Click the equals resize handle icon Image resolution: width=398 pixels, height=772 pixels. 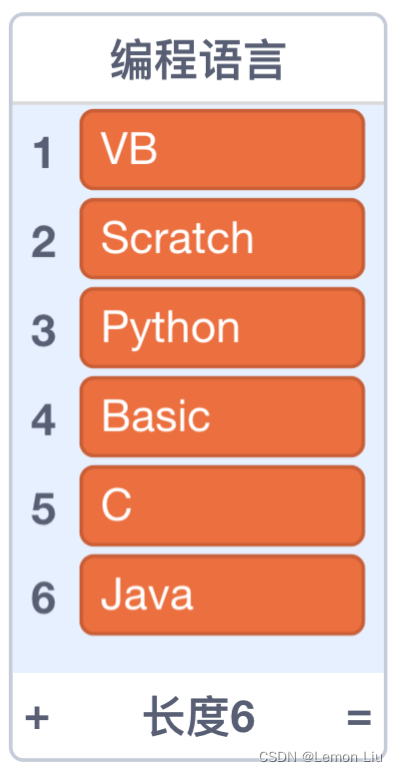(359, 717)
